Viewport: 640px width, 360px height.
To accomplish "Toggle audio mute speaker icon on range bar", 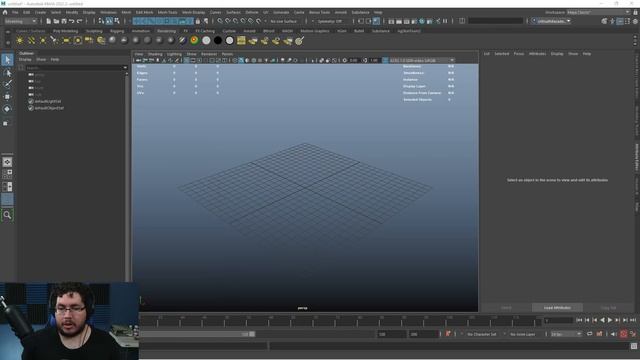I will pos(613,334).
